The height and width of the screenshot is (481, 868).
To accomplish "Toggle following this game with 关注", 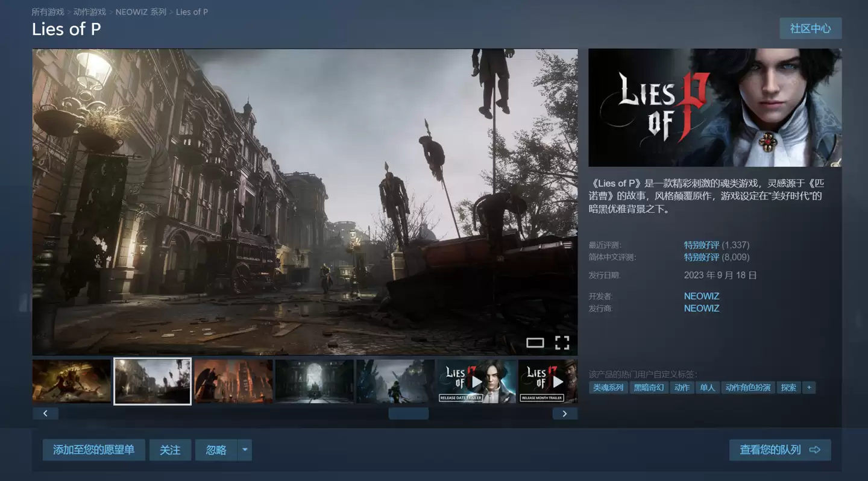I will pos(170,450).
